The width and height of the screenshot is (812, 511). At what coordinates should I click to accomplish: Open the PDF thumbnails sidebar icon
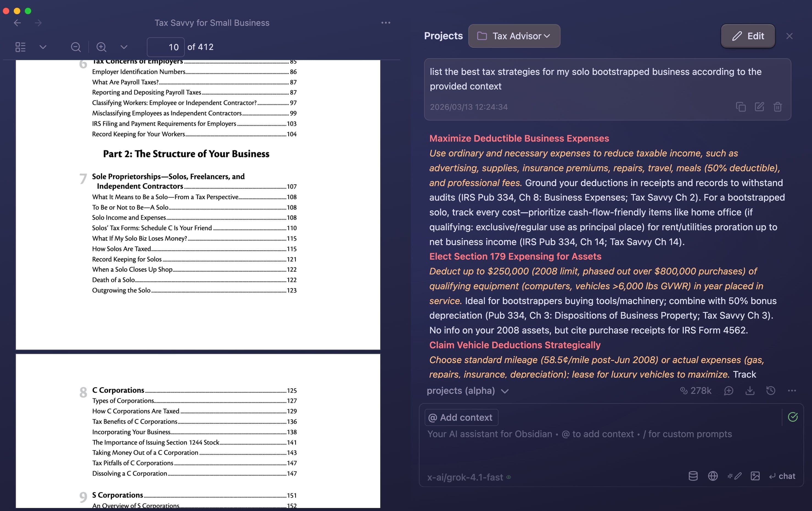coord(20,47)
